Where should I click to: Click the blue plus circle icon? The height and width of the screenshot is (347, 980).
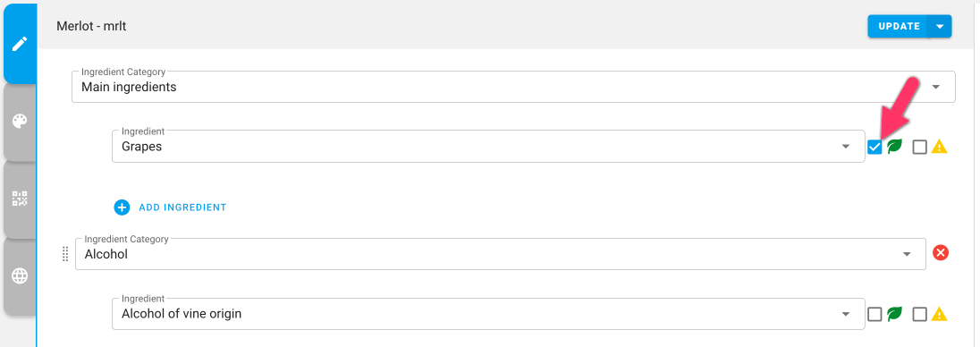122,207
